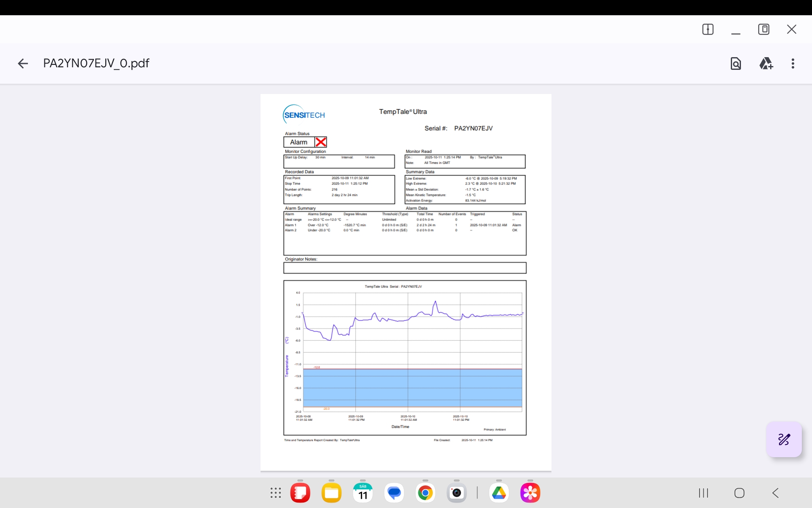Viewport: 812px width, 508px height.
Task: Open the split-view window icon
Action: pyautogui.click(x=708, y=29)
